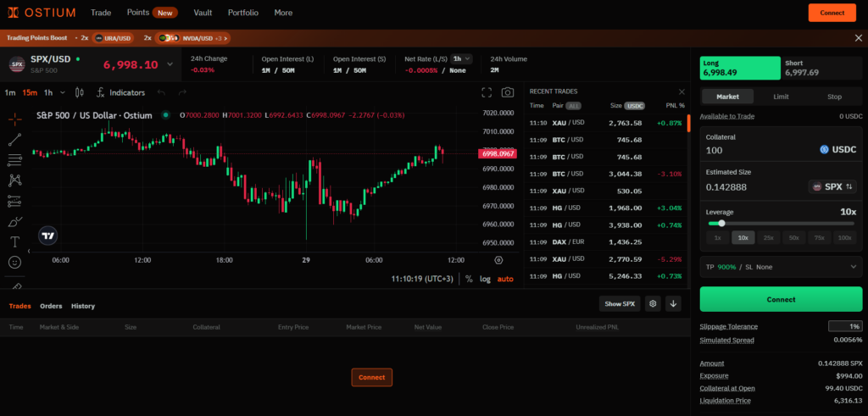Select the trend line drawing tool
868x416 pixels.
pos(14,137)
